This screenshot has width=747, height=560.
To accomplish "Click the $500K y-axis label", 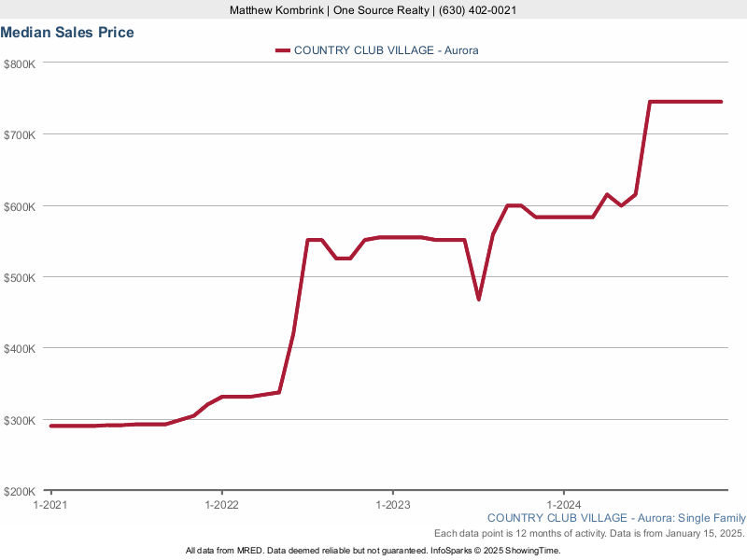I will click(x=20, y=277).
